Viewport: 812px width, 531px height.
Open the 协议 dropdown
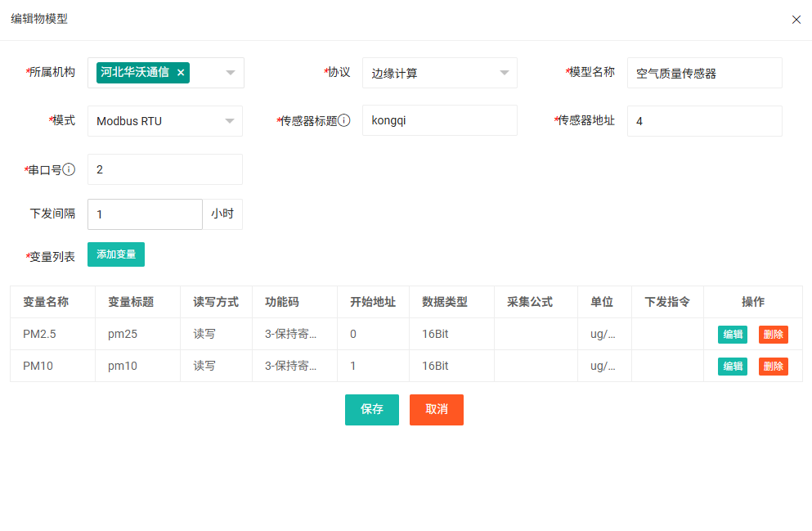click(x=504, y=73)
